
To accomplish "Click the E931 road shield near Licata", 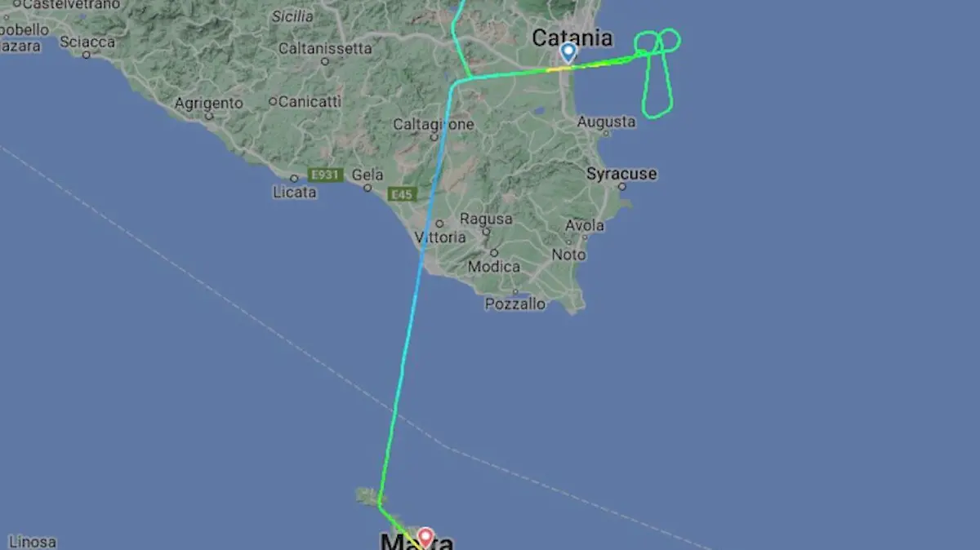I will [326, 175].
